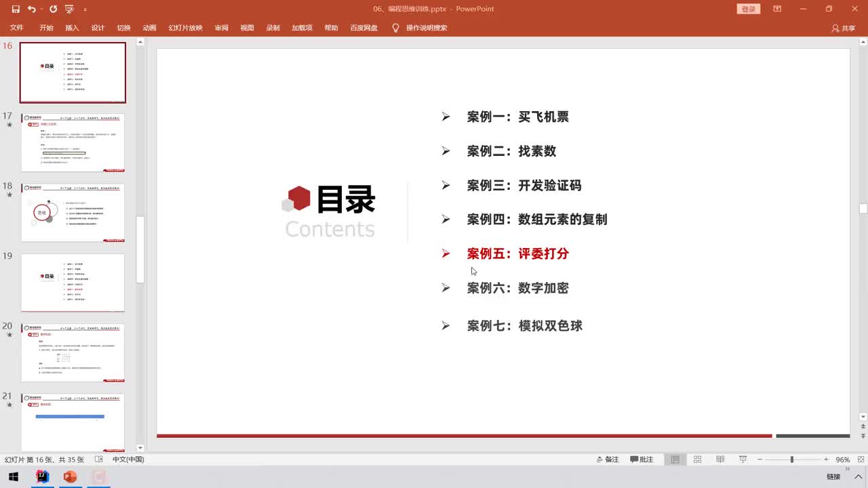Click text 案例四：数组元素的复制
868x488 pixels.
pos(537,220)
